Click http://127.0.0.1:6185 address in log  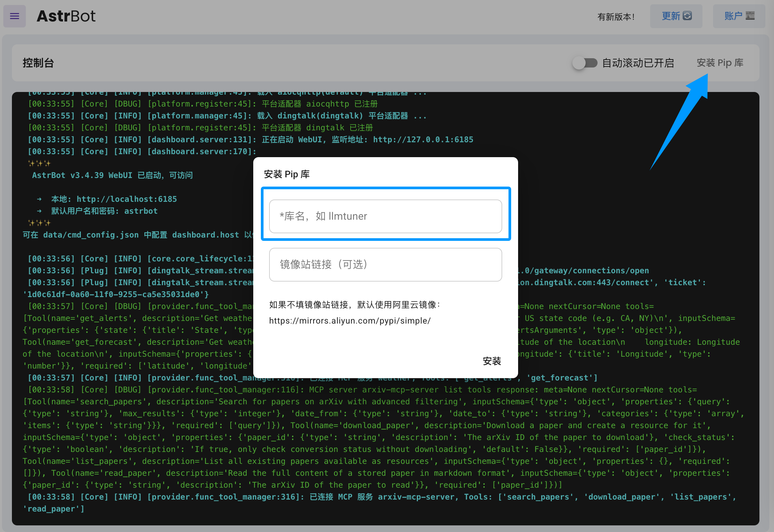[x=423, y=139]
